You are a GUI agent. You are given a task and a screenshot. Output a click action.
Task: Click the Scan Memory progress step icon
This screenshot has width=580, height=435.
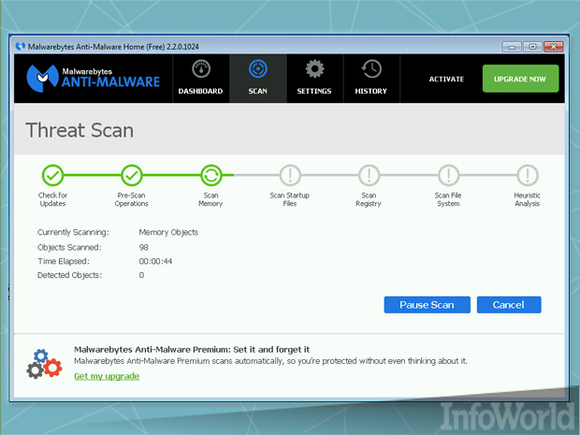211,175
